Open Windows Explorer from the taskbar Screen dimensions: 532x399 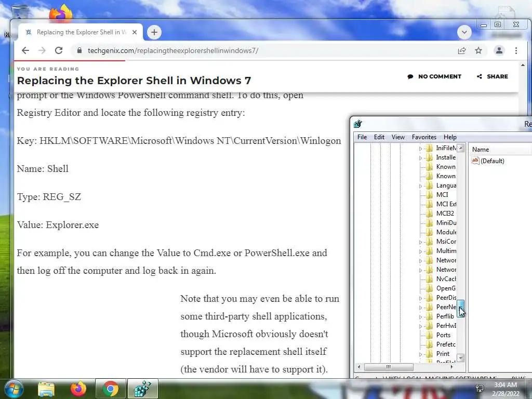pos(46,389)
